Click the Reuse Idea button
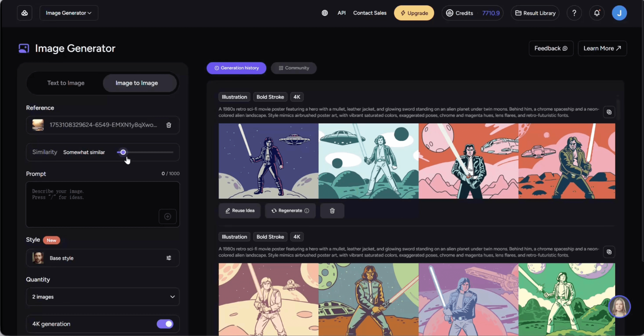The height and width of the screenshot is (336, 644). coord(240,211)
